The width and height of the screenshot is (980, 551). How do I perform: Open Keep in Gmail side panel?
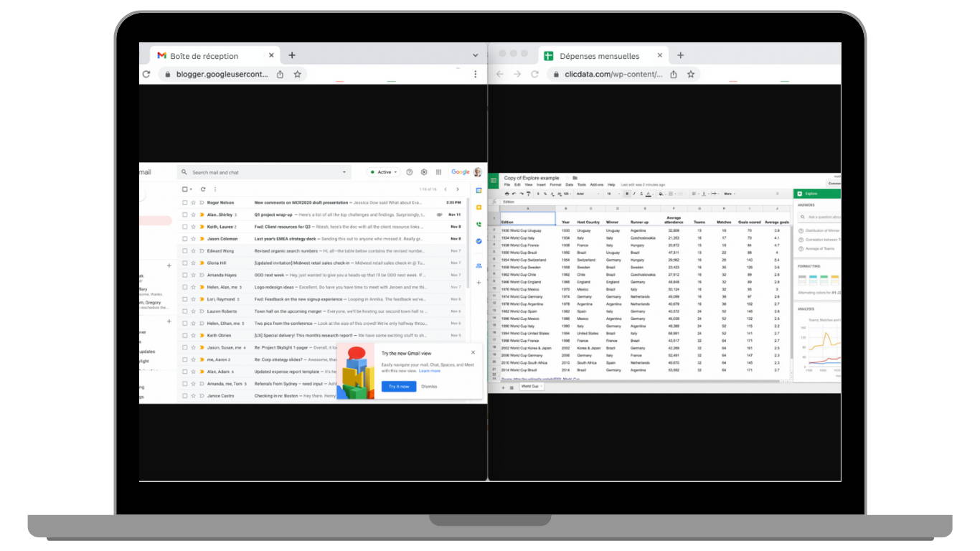click(x=479, y=207)
